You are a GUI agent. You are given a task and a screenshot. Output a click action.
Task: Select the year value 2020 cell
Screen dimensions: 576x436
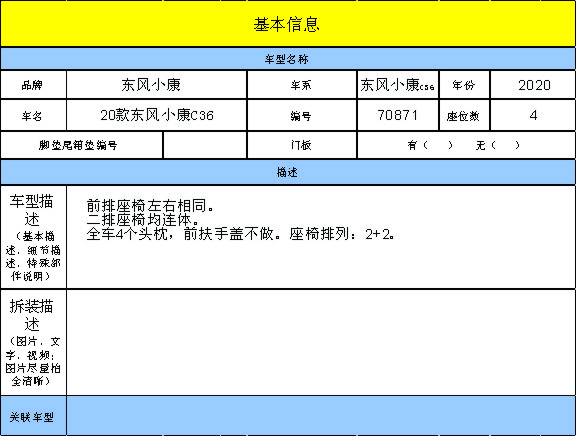tap(533, 85)
